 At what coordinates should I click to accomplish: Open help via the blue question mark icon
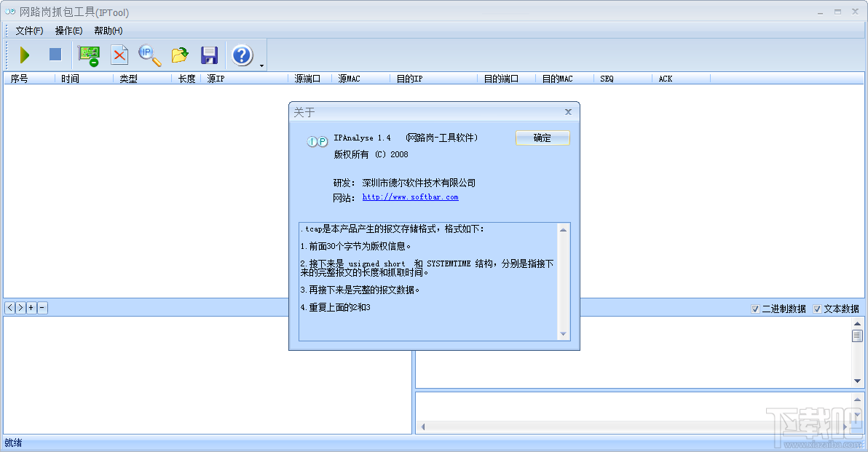point(242,55)
